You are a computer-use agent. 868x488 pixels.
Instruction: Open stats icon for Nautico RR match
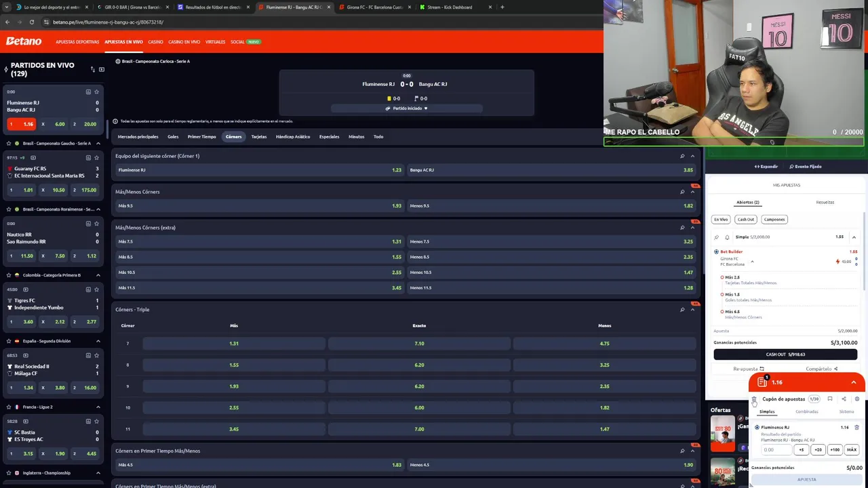(x=88, y=223)
